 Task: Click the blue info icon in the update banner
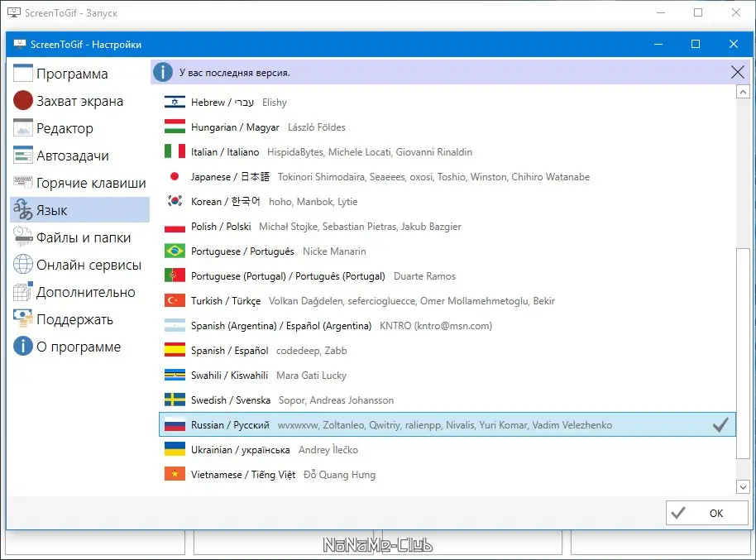[x=163, y=72]
